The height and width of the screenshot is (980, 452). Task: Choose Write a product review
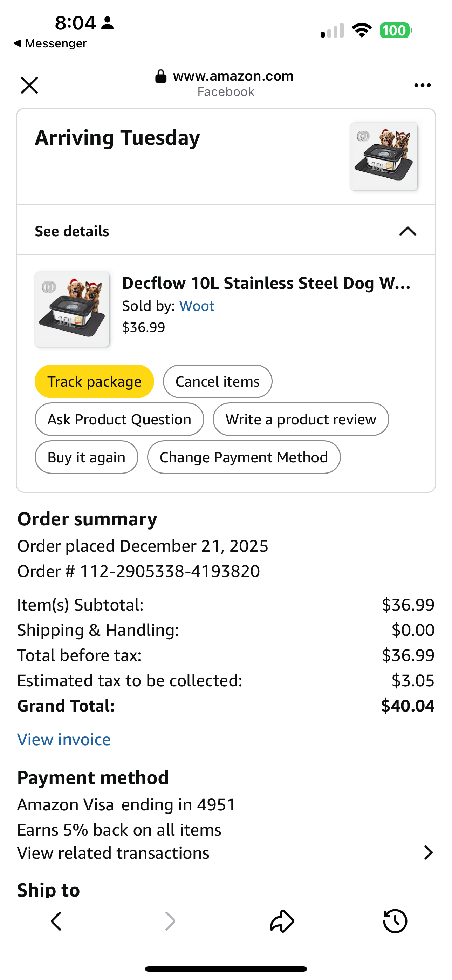tap(301, 419)
